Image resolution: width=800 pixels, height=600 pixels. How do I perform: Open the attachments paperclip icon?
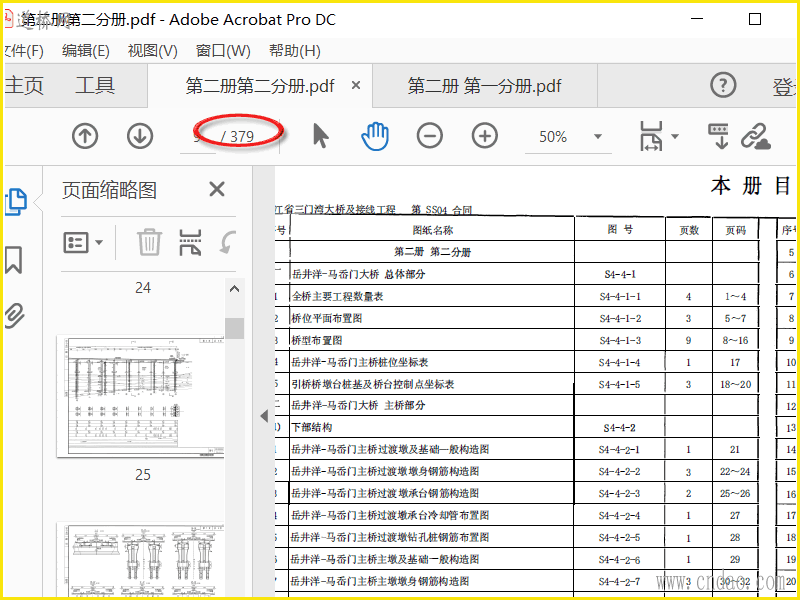14,315
